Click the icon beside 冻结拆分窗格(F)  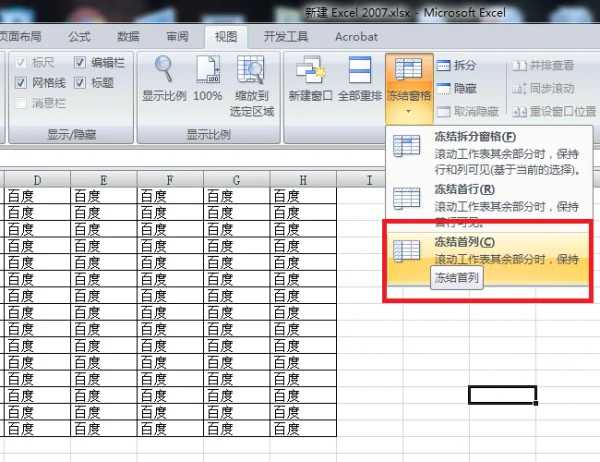(406, 145)
